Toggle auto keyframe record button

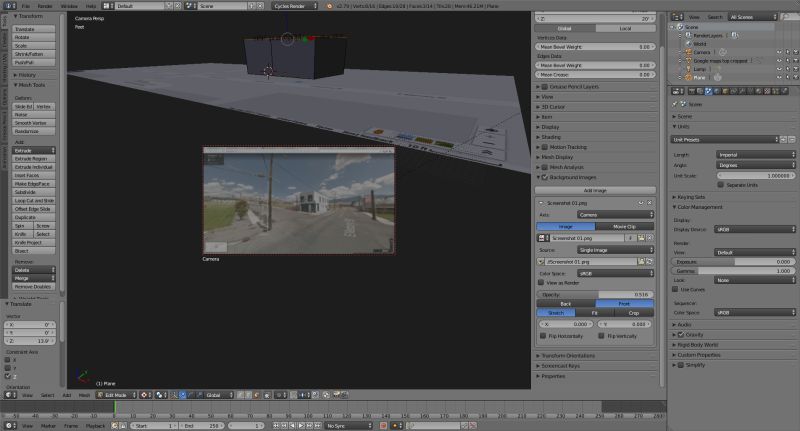383,425
